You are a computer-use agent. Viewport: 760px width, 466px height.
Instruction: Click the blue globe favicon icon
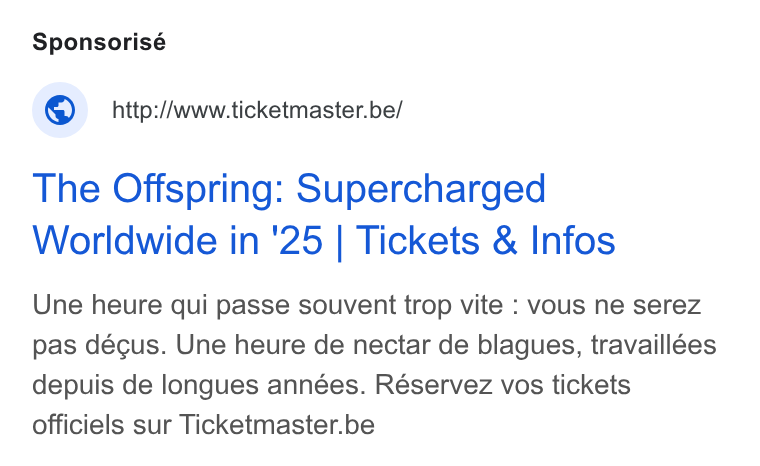[60, 110]
